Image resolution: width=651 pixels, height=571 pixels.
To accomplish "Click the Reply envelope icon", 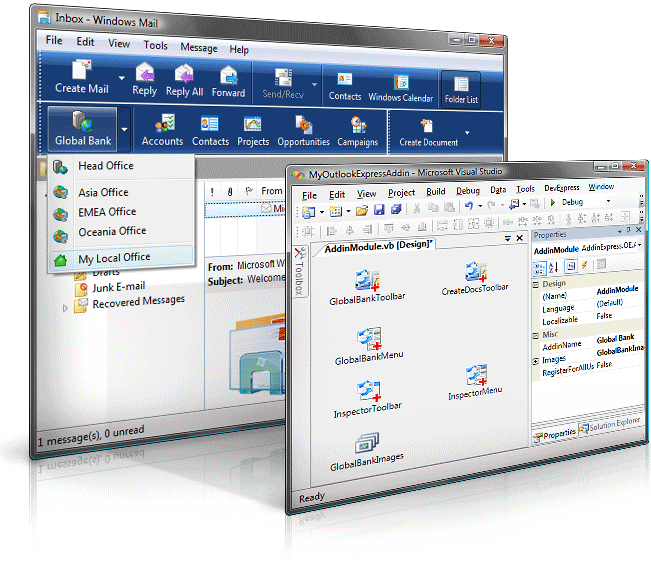I will pos(145,73).
